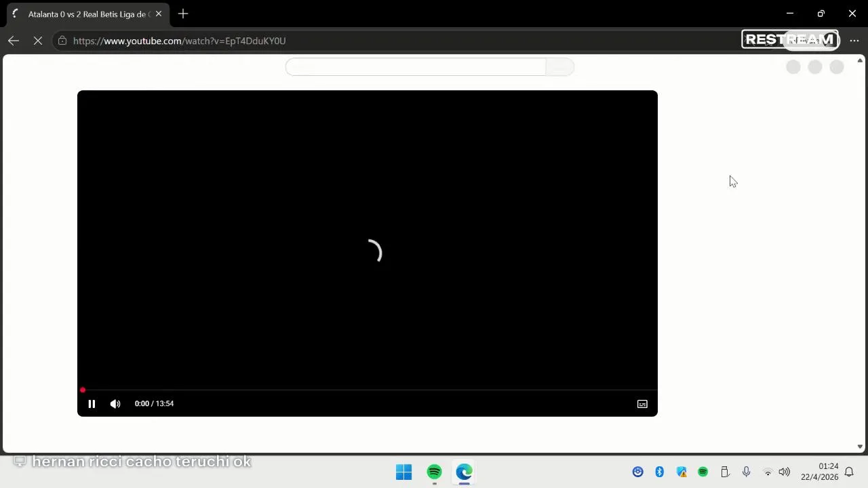
Task: Pause the YouTube video
Action: (x=92, y=404)
